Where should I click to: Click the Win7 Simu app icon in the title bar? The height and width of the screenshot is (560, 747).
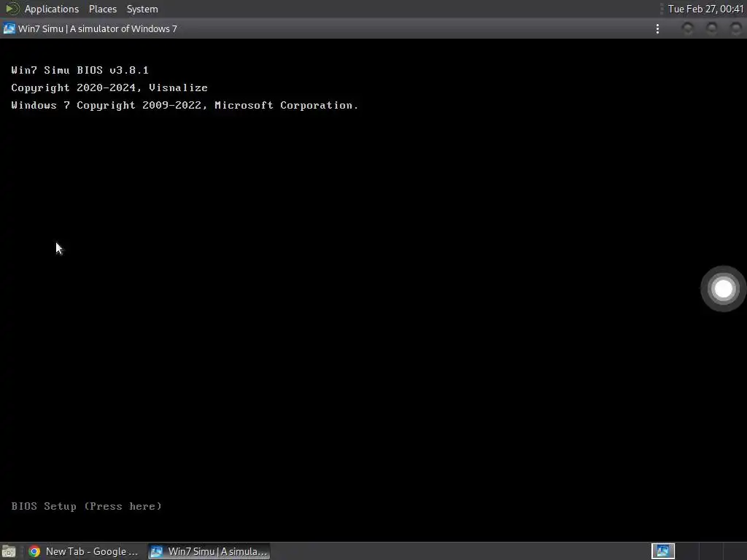[9, 28]
